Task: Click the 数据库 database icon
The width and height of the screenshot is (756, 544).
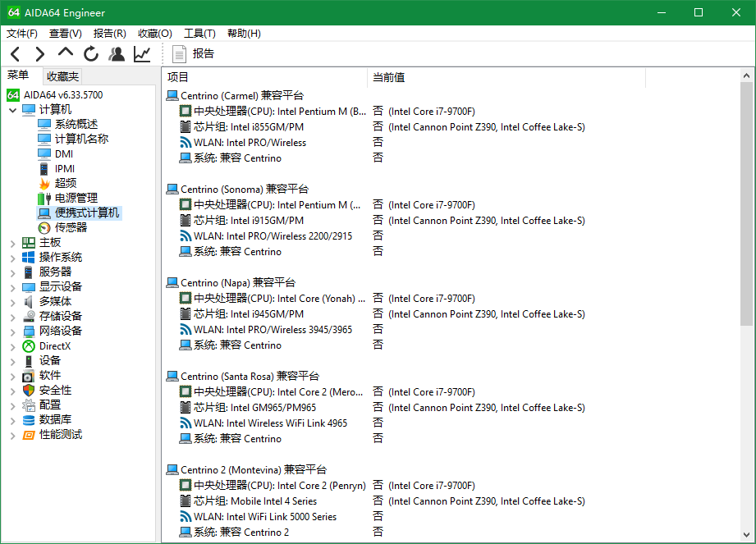Action: tap(29, 420)
